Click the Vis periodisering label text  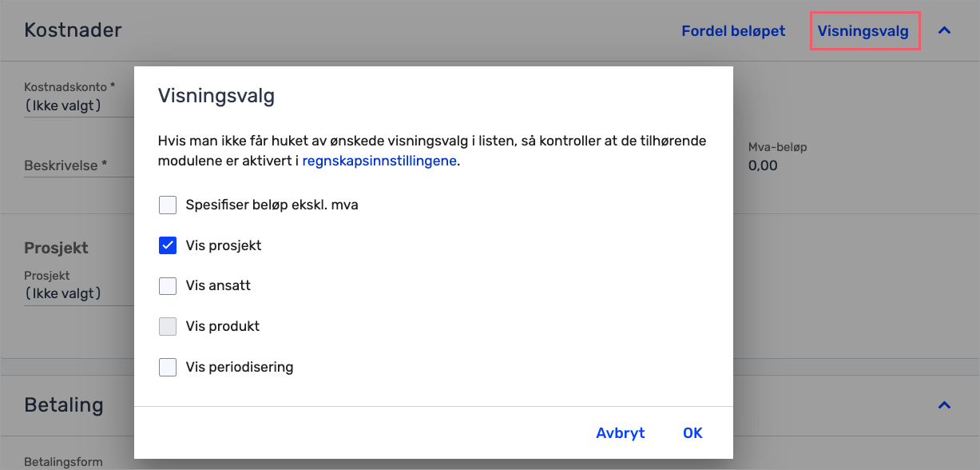(240, 368)
